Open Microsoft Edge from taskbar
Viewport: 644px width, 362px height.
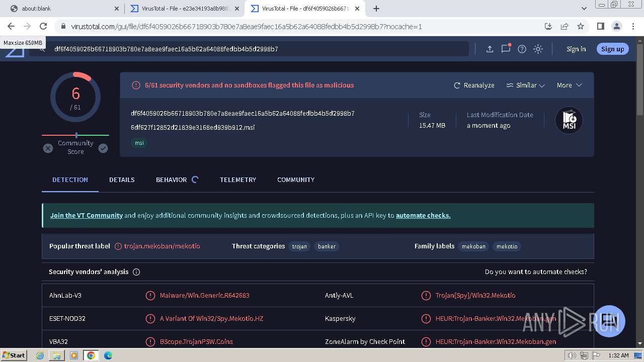(x=108, y=355)
